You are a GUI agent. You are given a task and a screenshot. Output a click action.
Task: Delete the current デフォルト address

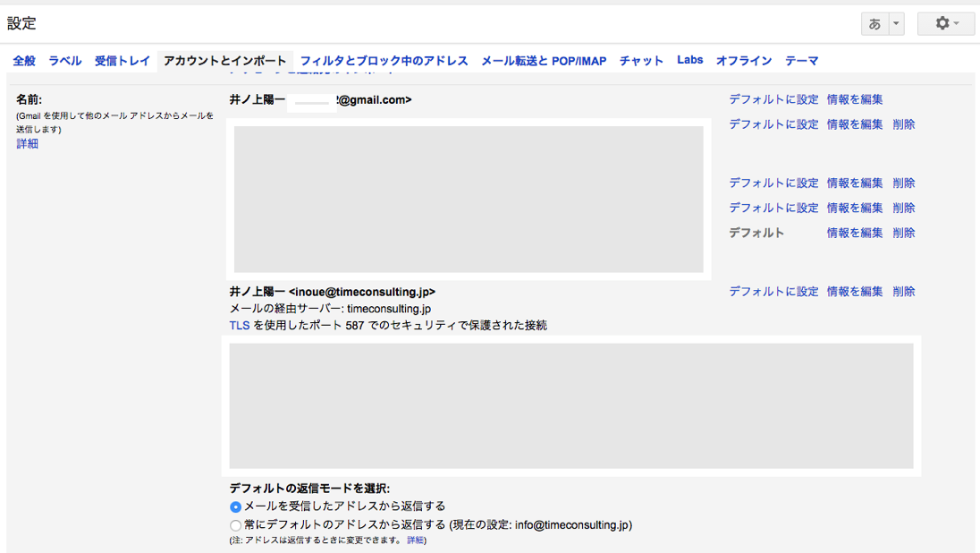pyautogui.click(x=904, y=233)
